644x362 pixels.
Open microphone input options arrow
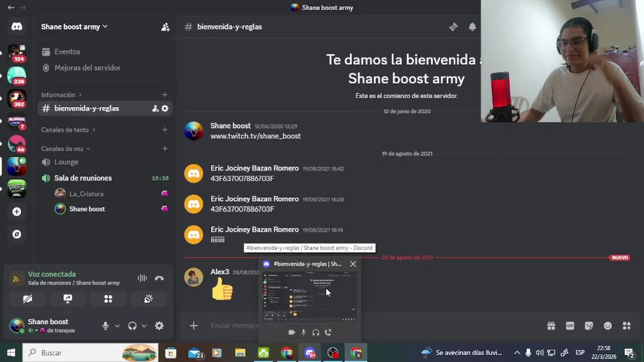[117, 326]
